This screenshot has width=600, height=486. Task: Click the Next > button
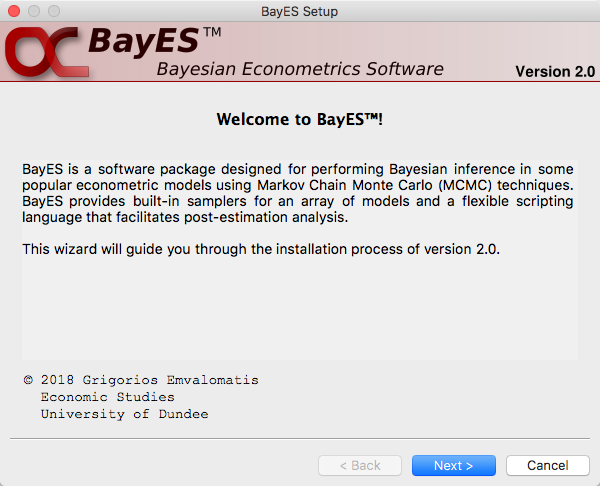coord(453,465)
